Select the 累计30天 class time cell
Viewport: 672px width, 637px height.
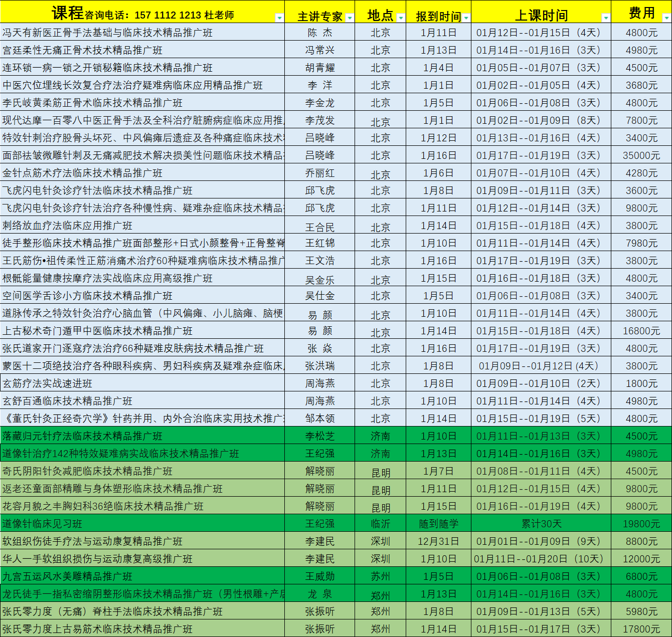pyautogui.click(x=541, y=524)
